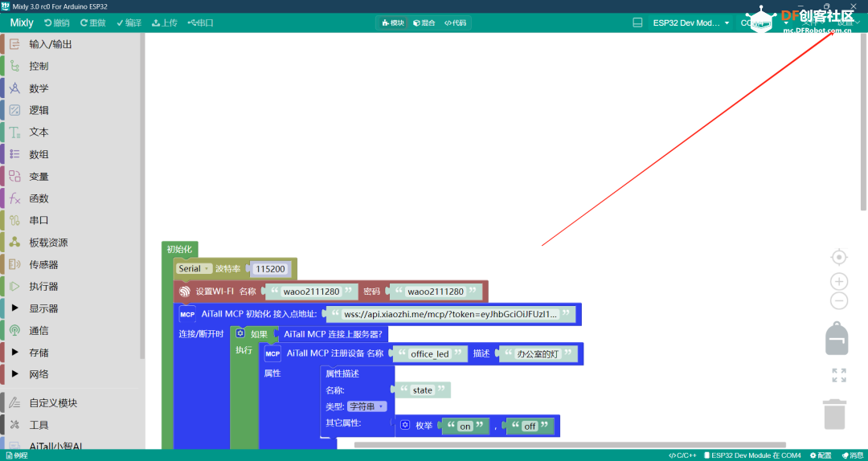The height and width of the screenshot is (461, 868).
Task: Open 例程 examples in the status bar
Action: [17, 455]
